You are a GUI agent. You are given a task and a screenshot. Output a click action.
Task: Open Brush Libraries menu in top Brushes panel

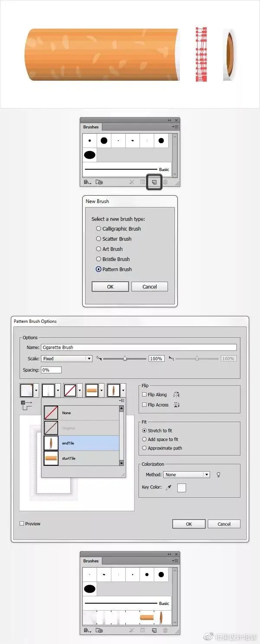coord(88,182)
